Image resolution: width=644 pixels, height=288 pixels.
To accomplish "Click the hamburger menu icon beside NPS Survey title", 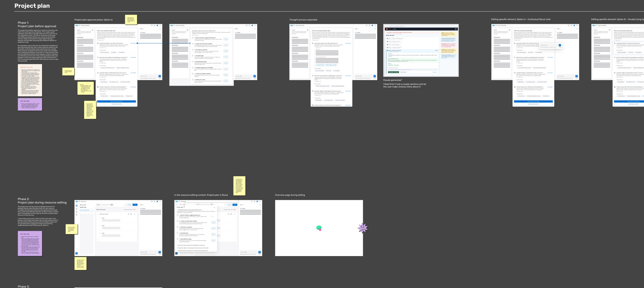I will coord(79,201).
